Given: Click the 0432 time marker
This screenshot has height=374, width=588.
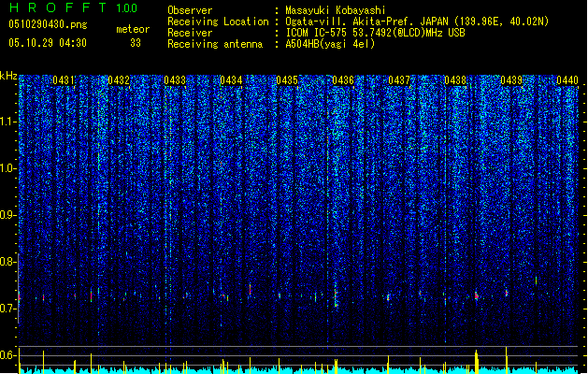Looking at the screenshot, I should pyautogui.click(x=119, y=80).
